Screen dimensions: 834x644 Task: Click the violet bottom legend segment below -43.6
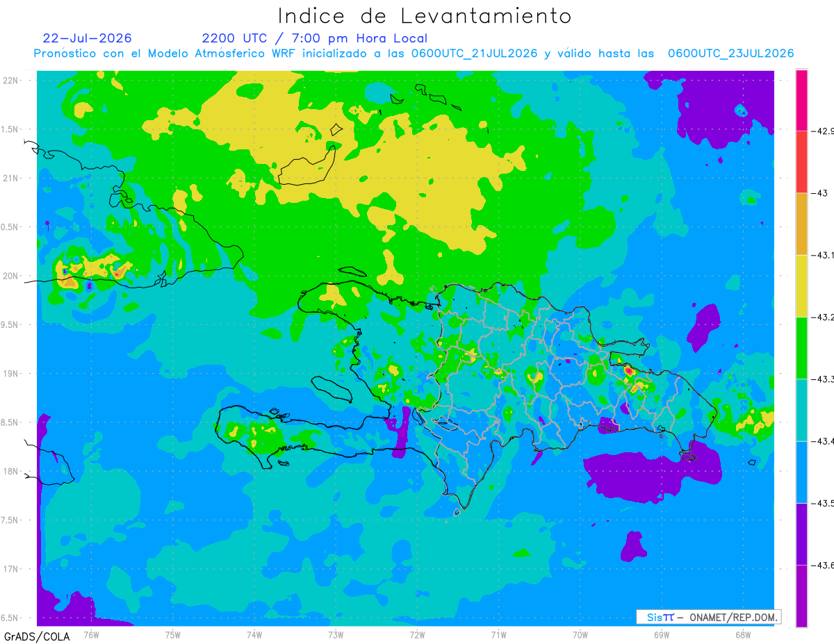pos(801,596)
